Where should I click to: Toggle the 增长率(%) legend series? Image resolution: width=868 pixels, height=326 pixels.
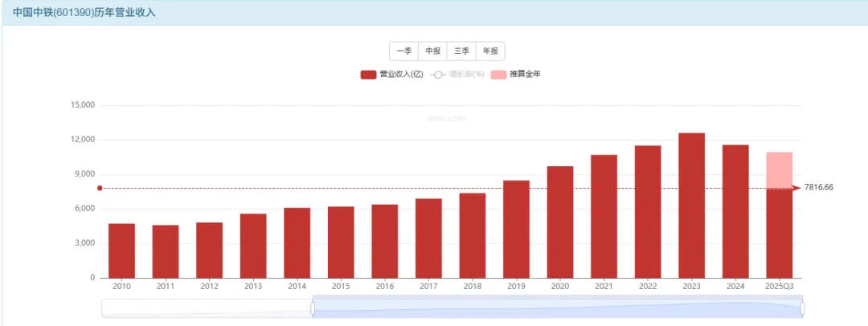pyautogui.click(x=457, y=75)
